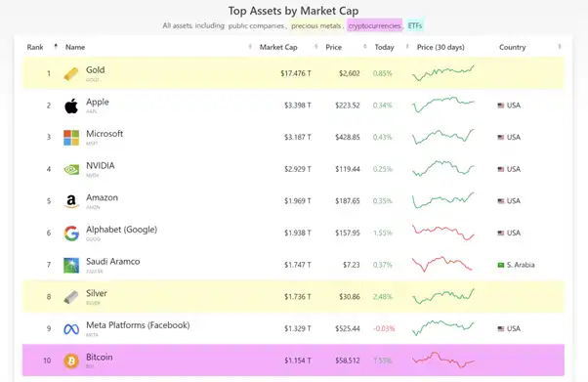Click the Bitcoin coin icon
Viewport: 588px width, 382px height.
point(71,361)
